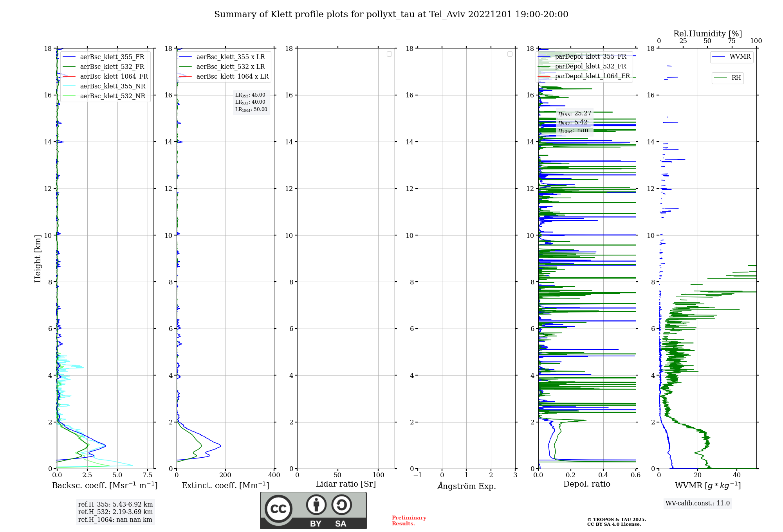Screen dimensions: 783x532
Task: Click the © TROPOS & TAU 2025 copyright line
Action: 617,520
